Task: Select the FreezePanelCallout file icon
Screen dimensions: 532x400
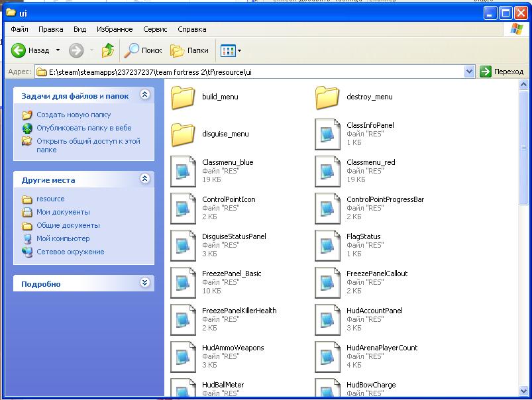Action: pos(327,283)
